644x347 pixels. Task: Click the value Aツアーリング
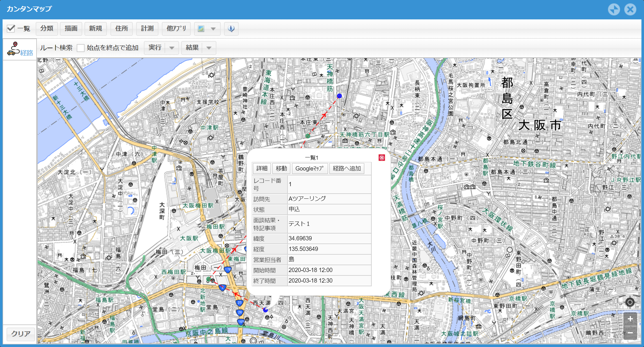coord(307,199)
